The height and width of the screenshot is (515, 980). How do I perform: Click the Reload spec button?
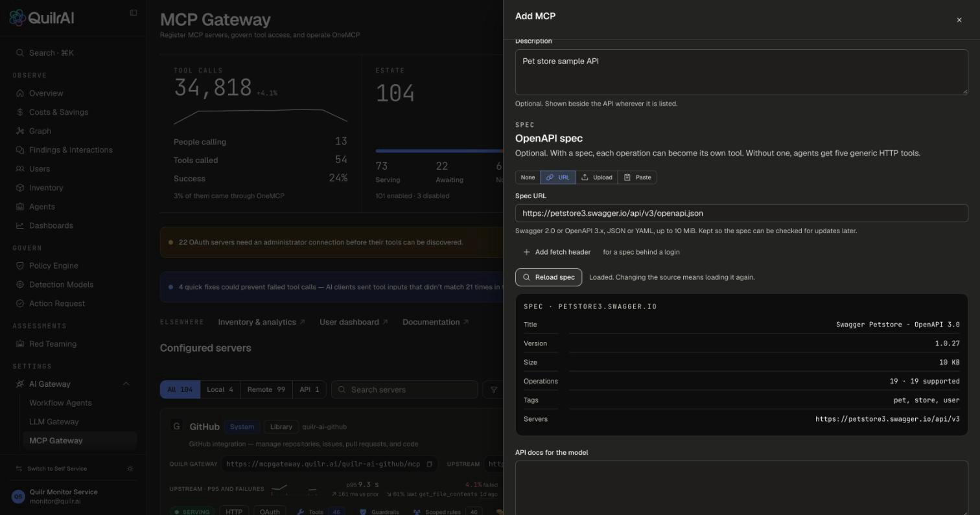[548, 277]
